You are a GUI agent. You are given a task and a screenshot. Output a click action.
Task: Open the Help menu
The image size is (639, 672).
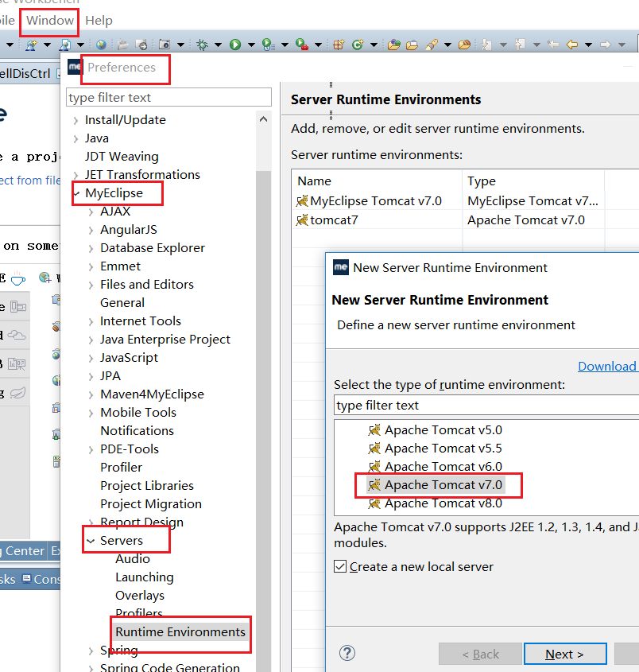pyautogui.click(x=99, y=20)
